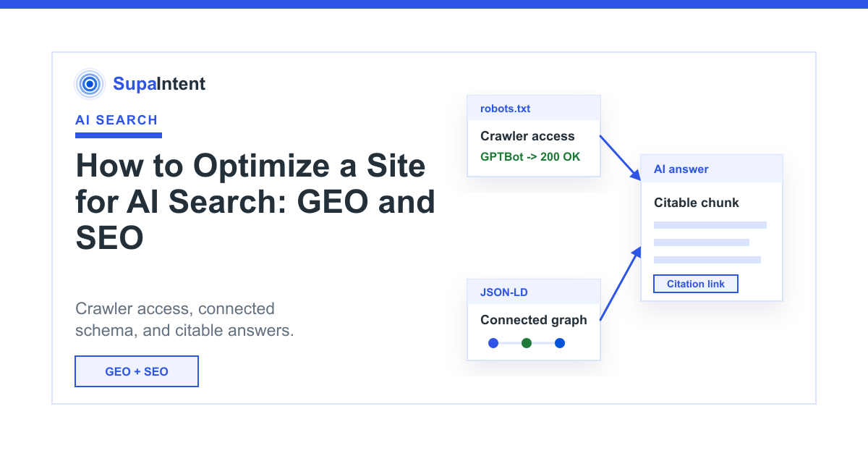Click the SupaIntent brand name text

click(159, 84)
